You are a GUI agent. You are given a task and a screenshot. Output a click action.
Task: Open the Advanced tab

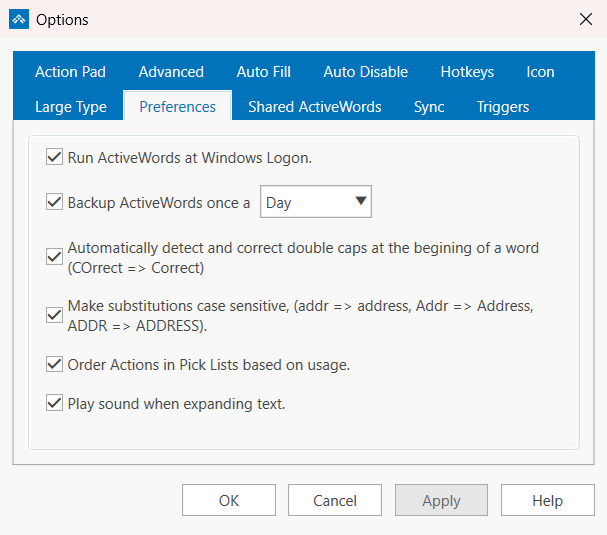[171, 72]
